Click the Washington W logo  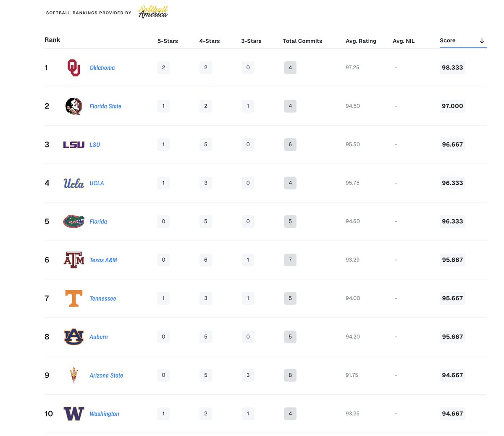(74, 414)
